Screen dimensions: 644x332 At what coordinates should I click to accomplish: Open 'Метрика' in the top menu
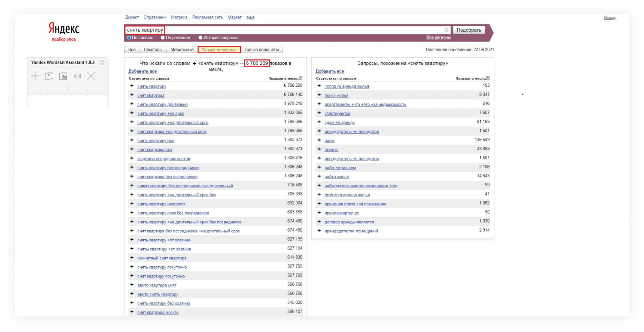pyautogui.click(x=179, y=17)
